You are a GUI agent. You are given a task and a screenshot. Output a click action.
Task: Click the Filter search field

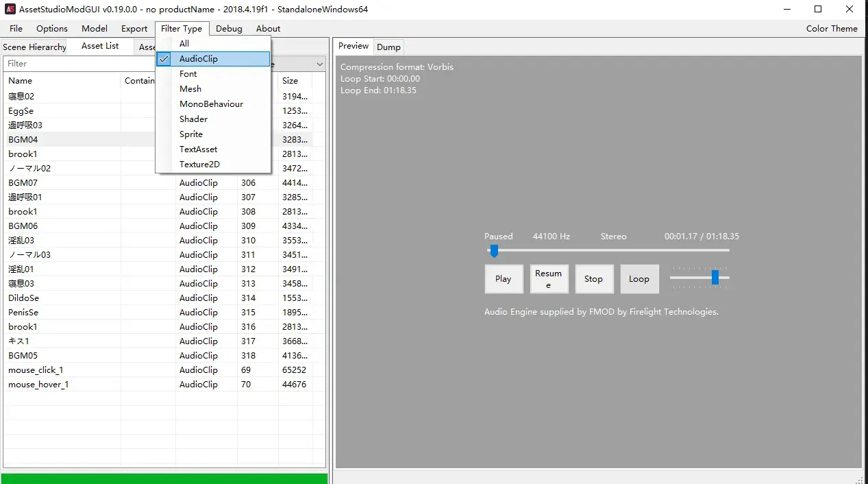[79, 63]
